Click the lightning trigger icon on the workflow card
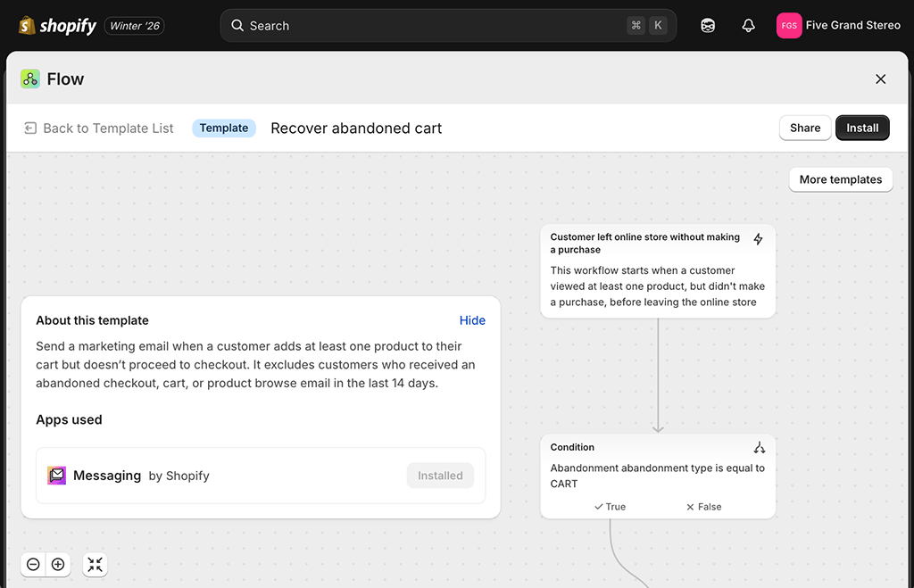This screenshot has height=588, width=914. click(x=759, y=239)
